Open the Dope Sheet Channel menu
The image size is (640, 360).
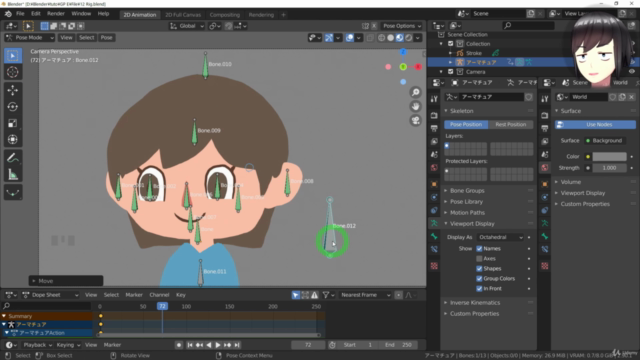coord(159,295)
